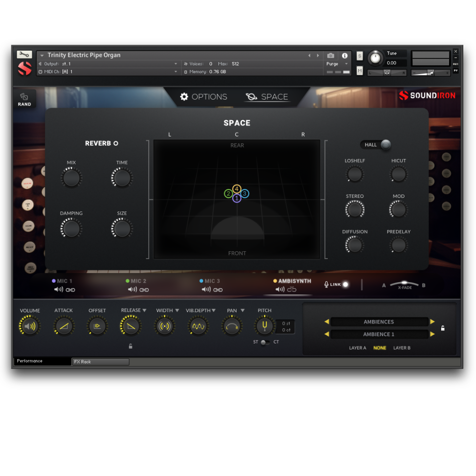Click the Tune knob in the header
Viewport: 476px width, 476px height.
375,58
